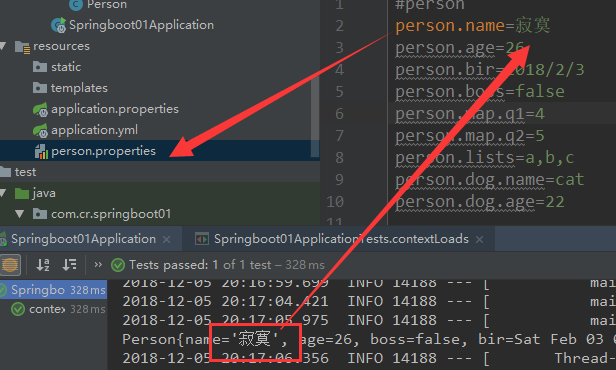Click line number 10 in gutter
The image size is (616, 370).
pos(335,202)
